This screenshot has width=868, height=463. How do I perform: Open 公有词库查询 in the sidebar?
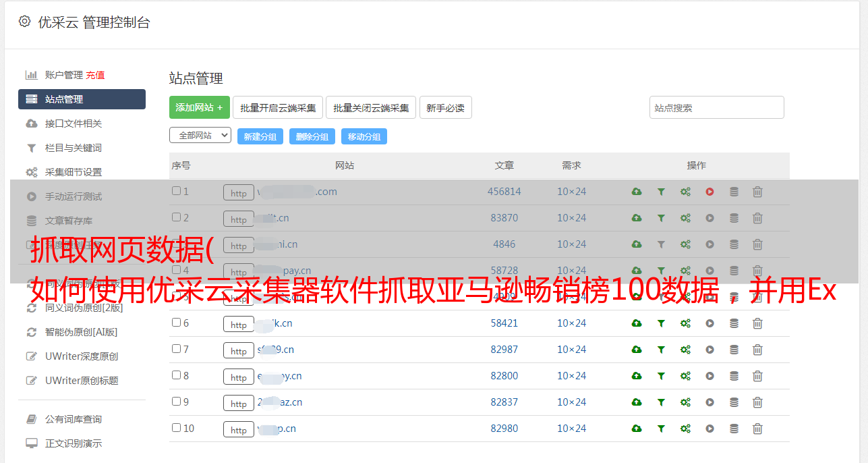tap(74, 419)
